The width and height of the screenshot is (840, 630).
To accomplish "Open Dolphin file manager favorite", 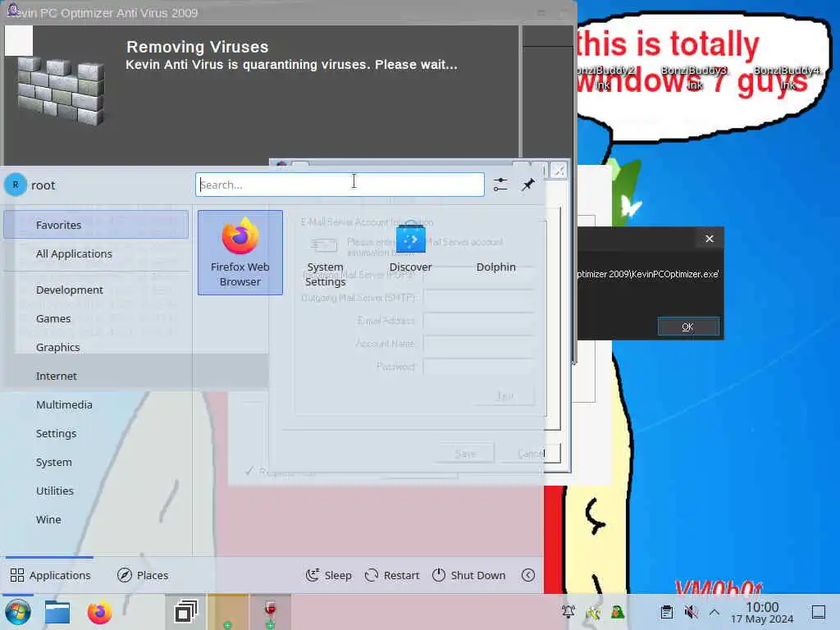I will click(x=495, y=253).
